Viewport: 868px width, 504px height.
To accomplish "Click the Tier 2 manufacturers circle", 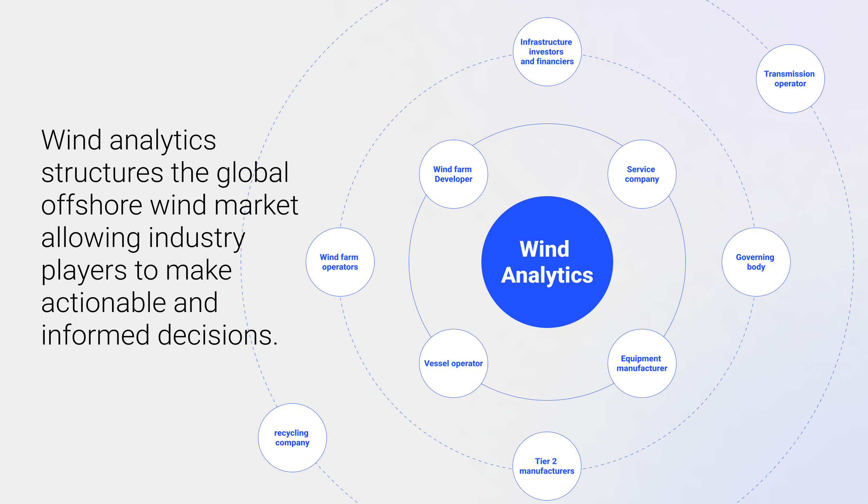I will coord(546,465).
